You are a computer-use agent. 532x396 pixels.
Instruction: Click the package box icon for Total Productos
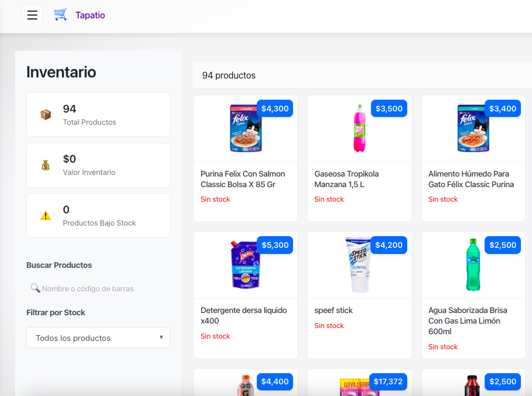click(x=46, y=115)
